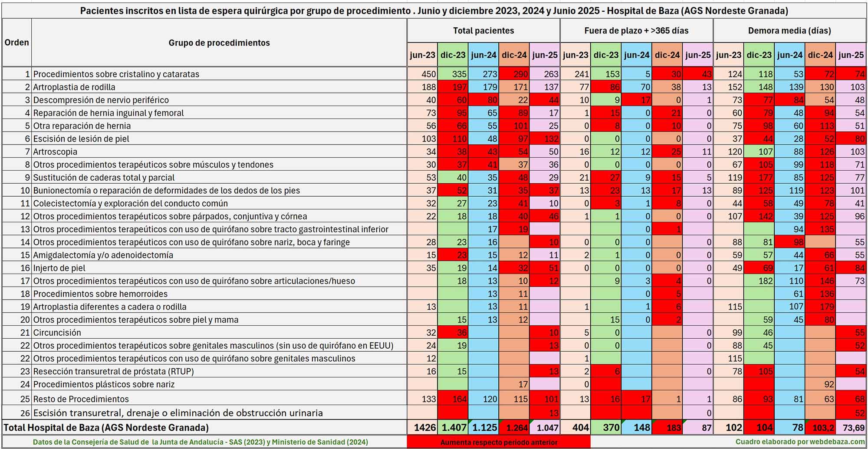The image size is (868, 449).
Task: Click the table title about lista de espera quirúrgica
Action: click(434, 11)
